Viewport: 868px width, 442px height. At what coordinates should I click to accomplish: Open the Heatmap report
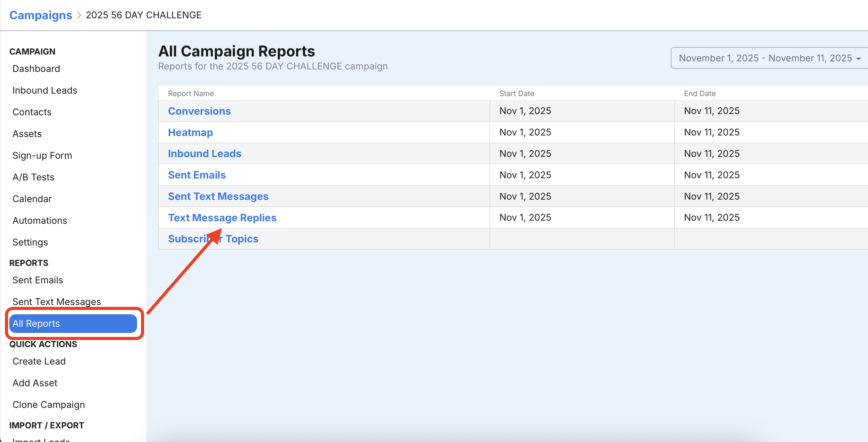(x=190, y=132)
